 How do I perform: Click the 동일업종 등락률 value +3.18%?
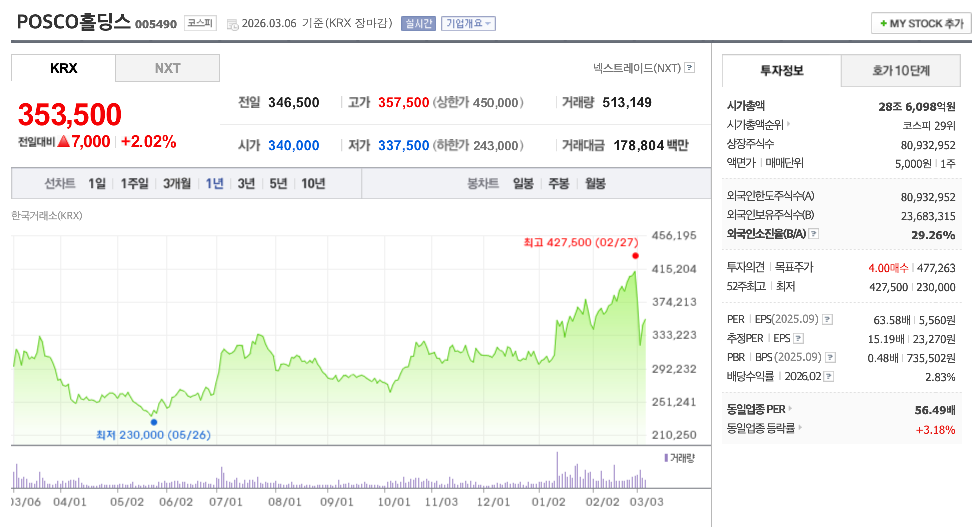[936, 430]
